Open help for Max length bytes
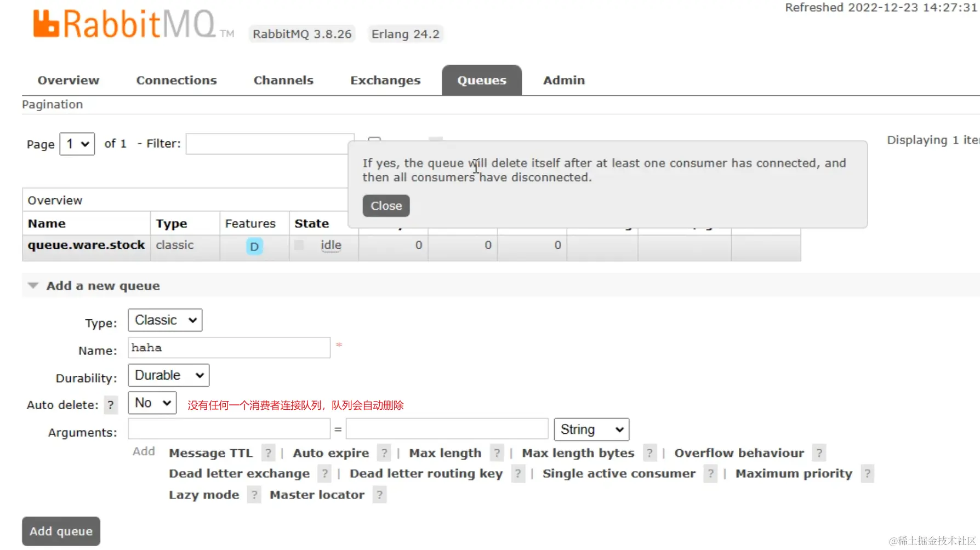Viewport: 980px width, 550px height. (649, 453)
